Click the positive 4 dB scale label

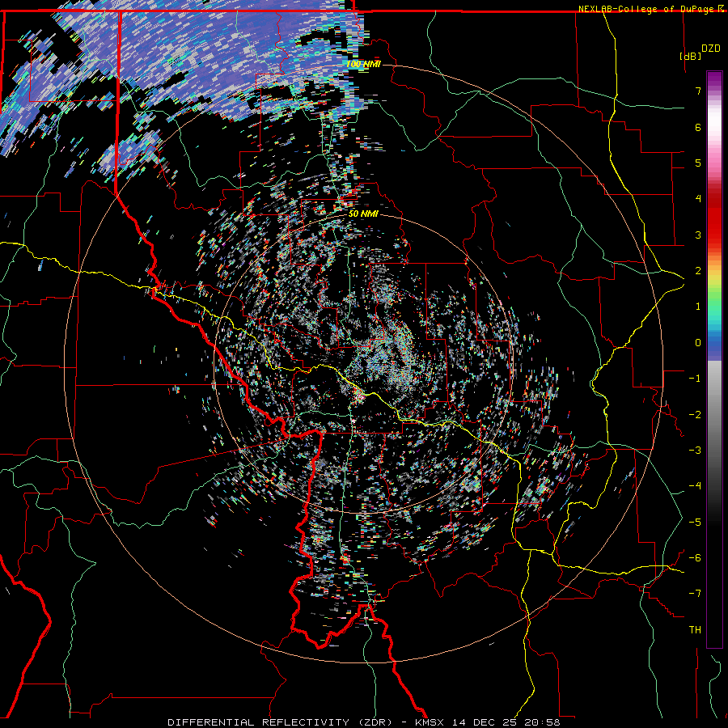click(x=698, y=199)
